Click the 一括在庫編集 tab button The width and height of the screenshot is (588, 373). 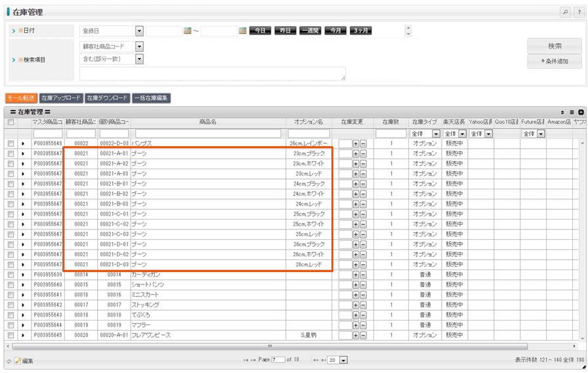coord(151,98)
